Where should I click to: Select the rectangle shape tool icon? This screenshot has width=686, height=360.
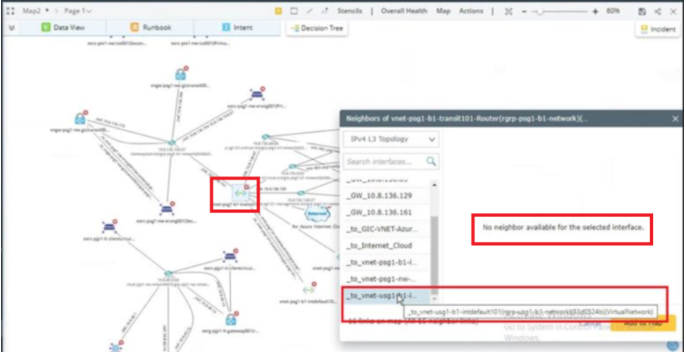point(294,11)
